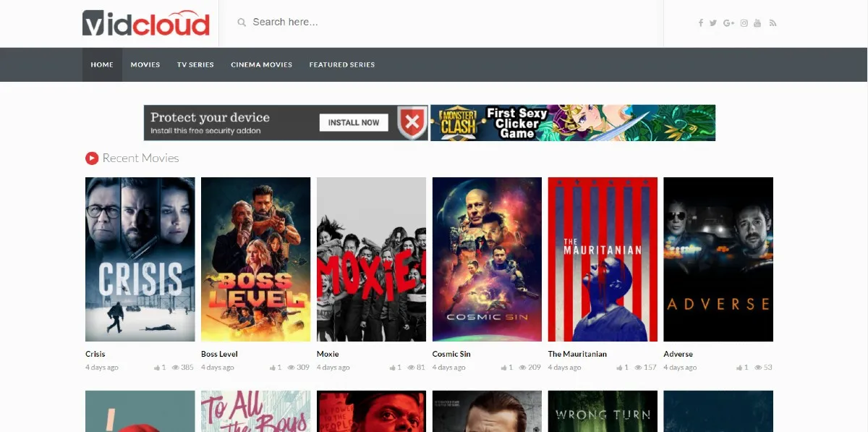The width and height of the screenshot is (868, 432).
Task: Click the 81 view count under Moxie
Action: coord(421,368)
